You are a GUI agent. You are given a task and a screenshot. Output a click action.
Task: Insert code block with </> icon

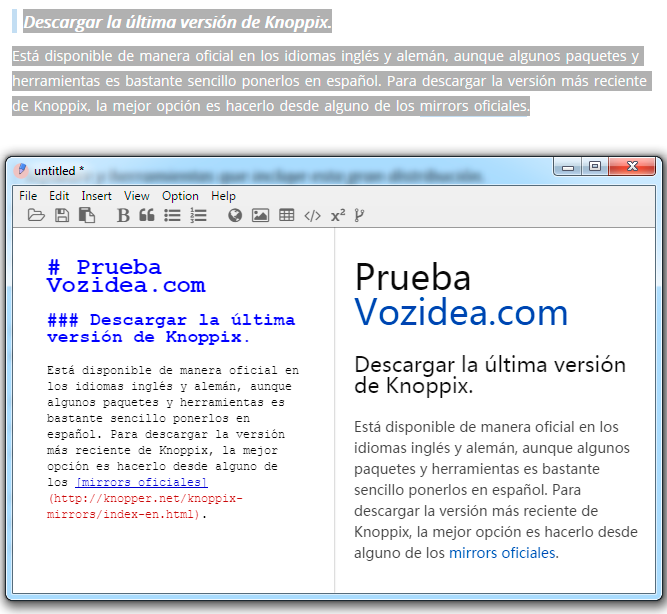pyautogui.click(x=312, y=216)
